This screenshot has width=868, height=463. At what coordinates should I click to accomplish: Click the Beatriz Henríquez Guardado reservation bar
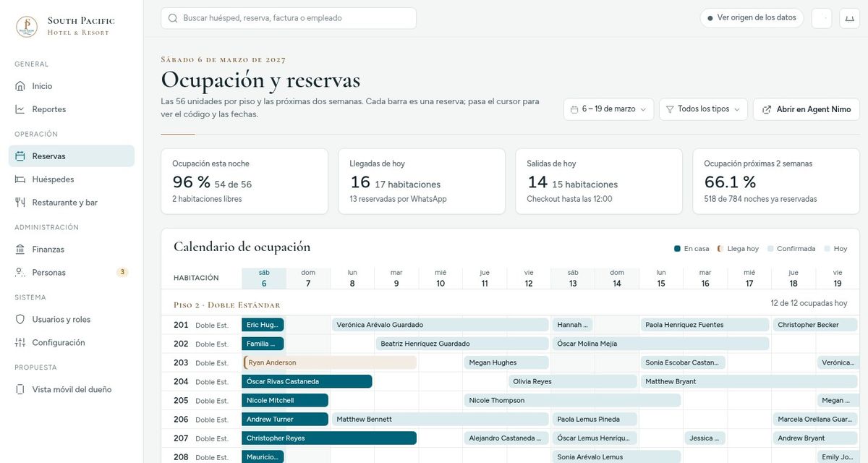462,344
